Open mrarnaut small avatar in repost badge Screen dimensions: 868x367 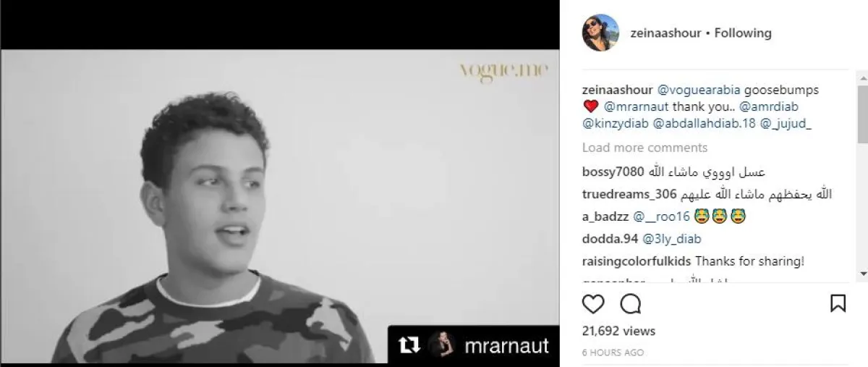coord(441,346)
